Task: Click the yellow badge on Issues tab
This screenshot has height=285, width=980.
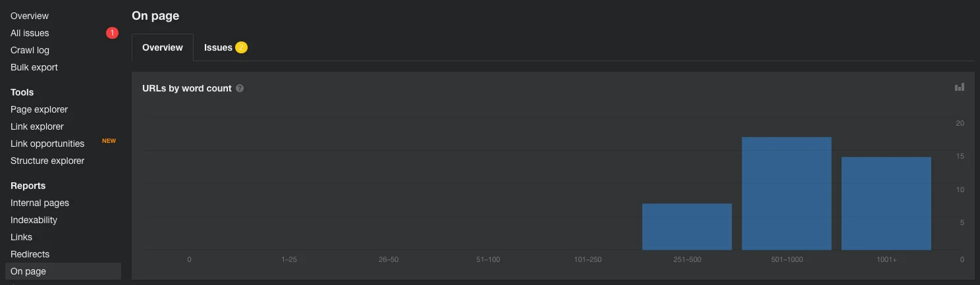Action: 241,47
